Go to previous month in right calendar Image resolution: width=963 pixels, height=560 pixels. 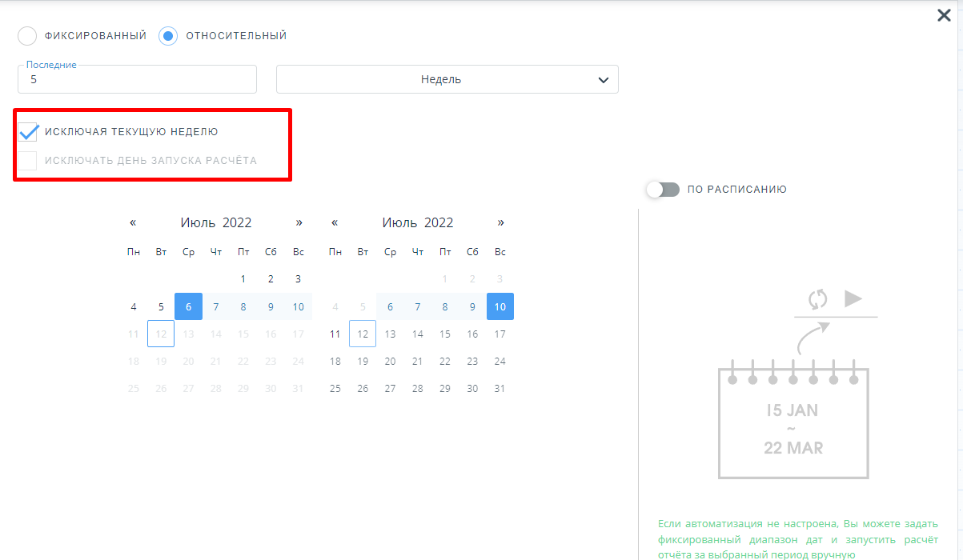point(335,222)
